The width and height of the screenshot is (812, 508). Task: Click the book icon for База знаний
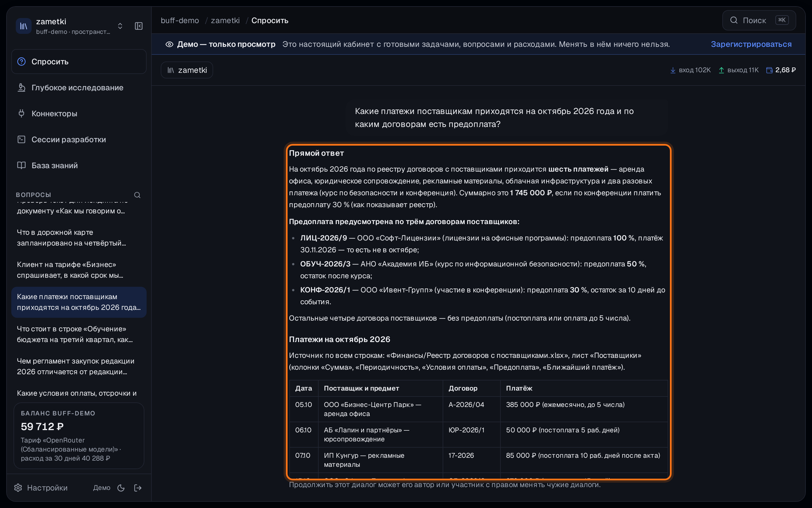pyautogui.click(x=21, y=165)
